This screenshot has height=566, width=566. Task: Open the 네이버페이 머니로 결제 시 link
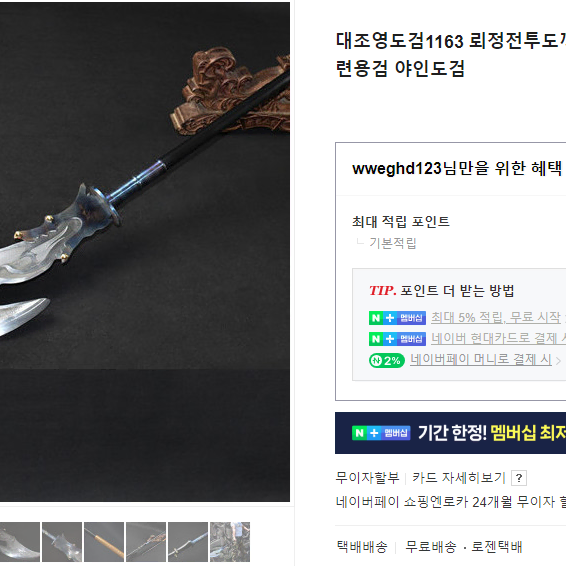coord(481,360)
